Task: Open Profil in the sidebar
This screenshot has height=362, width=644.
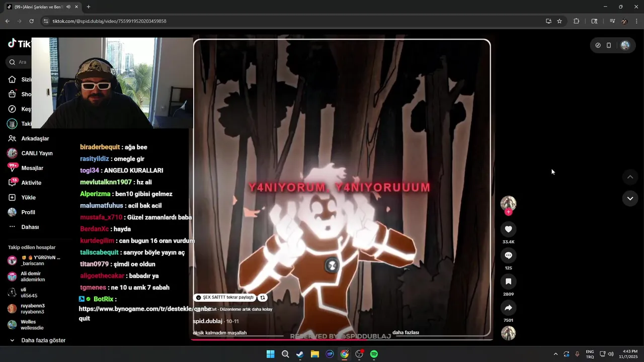Action: (22, 212)
